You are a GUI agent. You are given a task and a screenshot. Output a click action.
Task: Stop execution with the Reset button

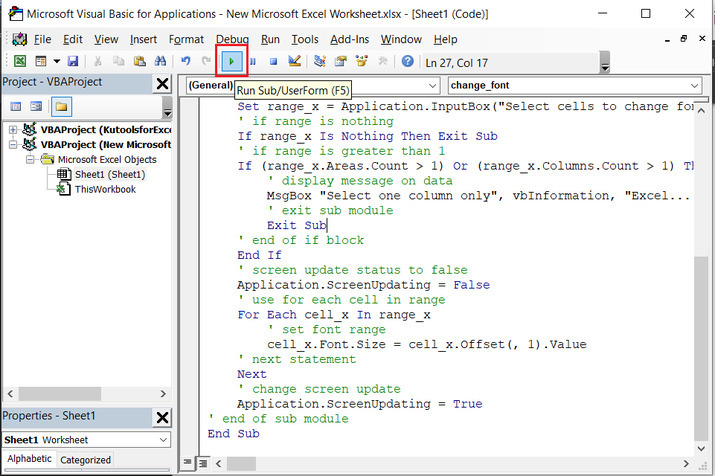[273, 61]
